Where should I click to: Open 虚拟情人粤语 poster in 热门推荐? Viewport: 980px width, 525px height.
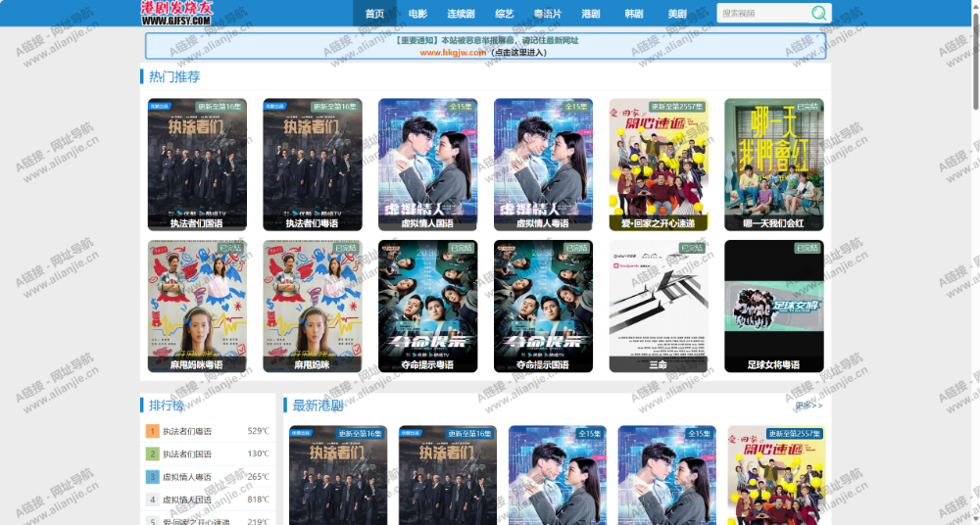[x=543, y=165]
